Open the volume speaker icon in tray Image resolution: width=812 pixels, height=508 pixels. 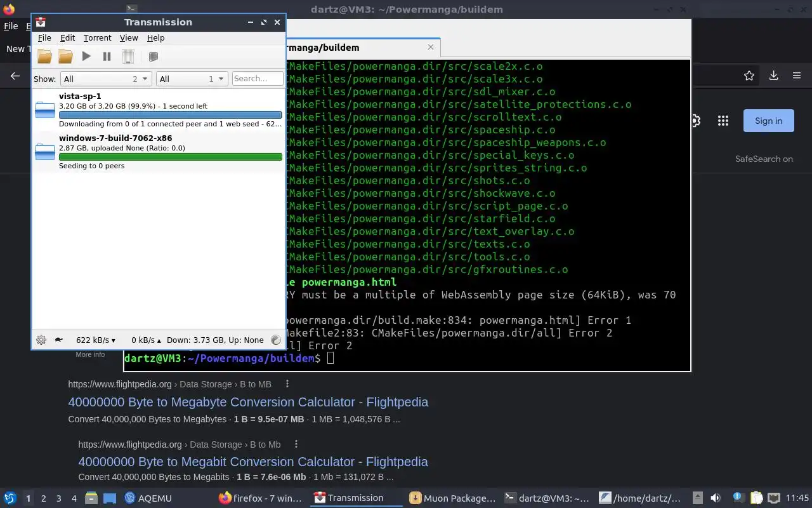click(x=716, y=498)
